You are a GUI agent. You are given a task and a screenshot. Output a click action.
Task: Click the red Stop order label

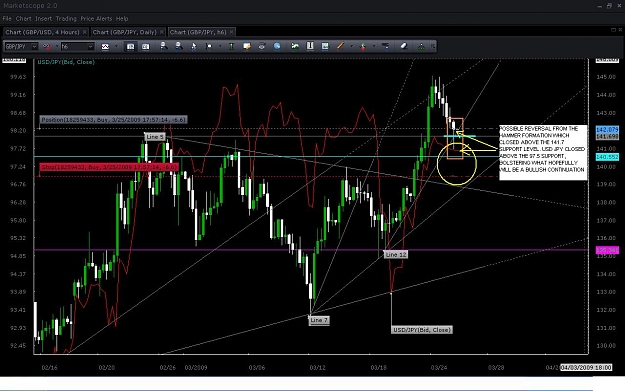tap(109, 167)
